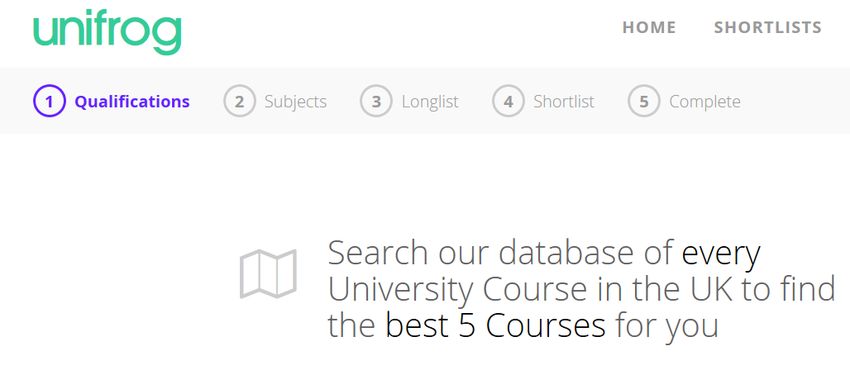The width and height of the screenshot is (850, 375).
Task: Open the HOME navigation link
Action: coord(649,27)
